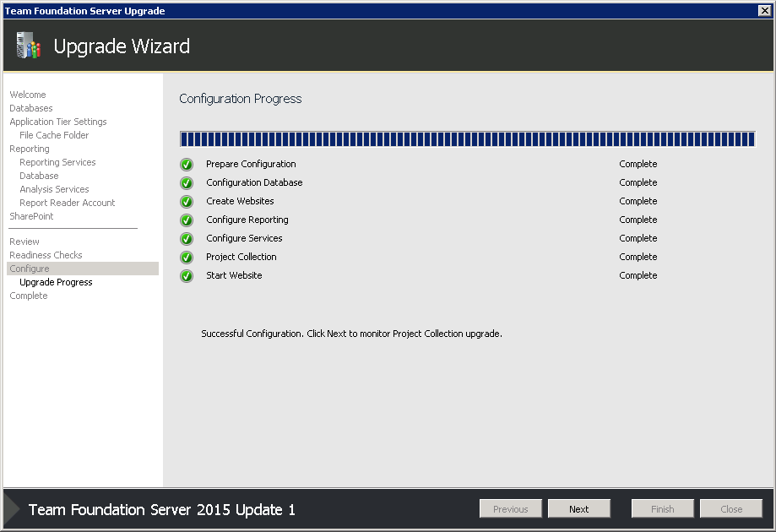Select File Cache Folder sidebar item

[54, 135]
